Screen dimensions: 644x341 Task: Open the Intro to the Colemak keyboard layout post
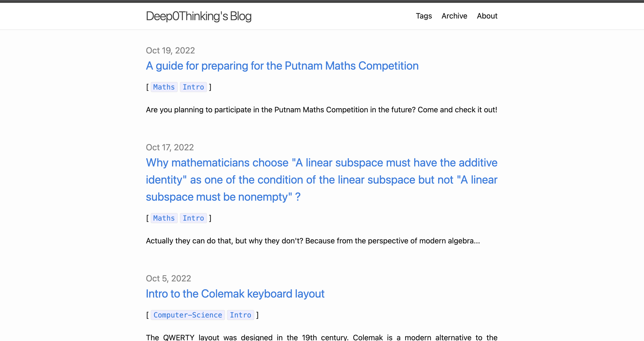click(x=235, y=294)
